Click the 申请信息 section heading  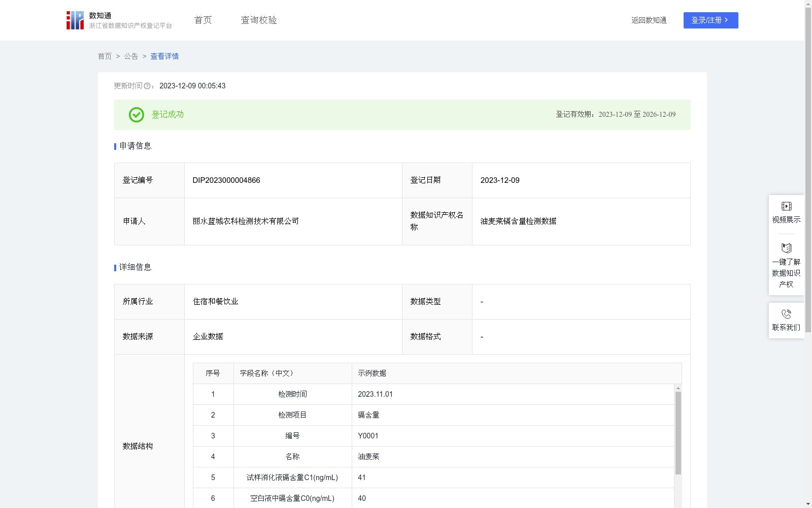click(136, 146)
